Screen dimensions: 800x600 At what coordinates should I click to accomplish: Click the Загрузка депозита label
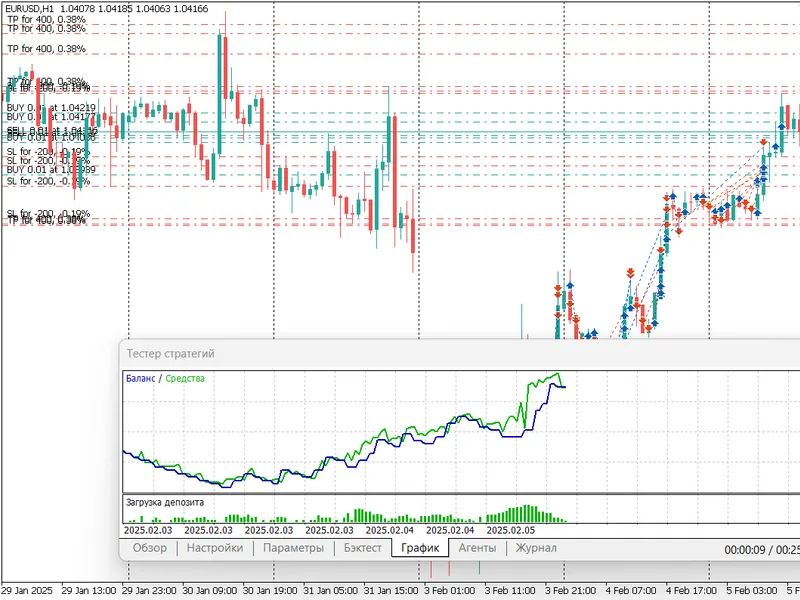point(165,503)
